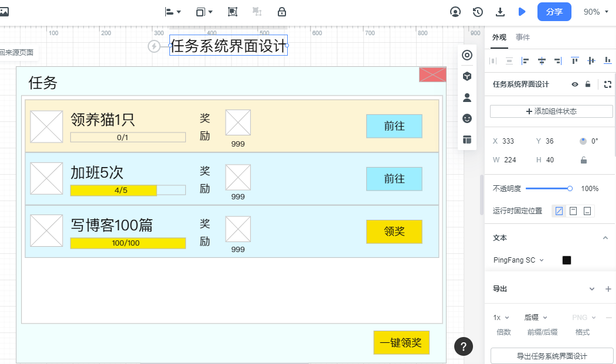616x364 pixels.
Task: Click the align vertical middle icon
Action: click(591, 60)
